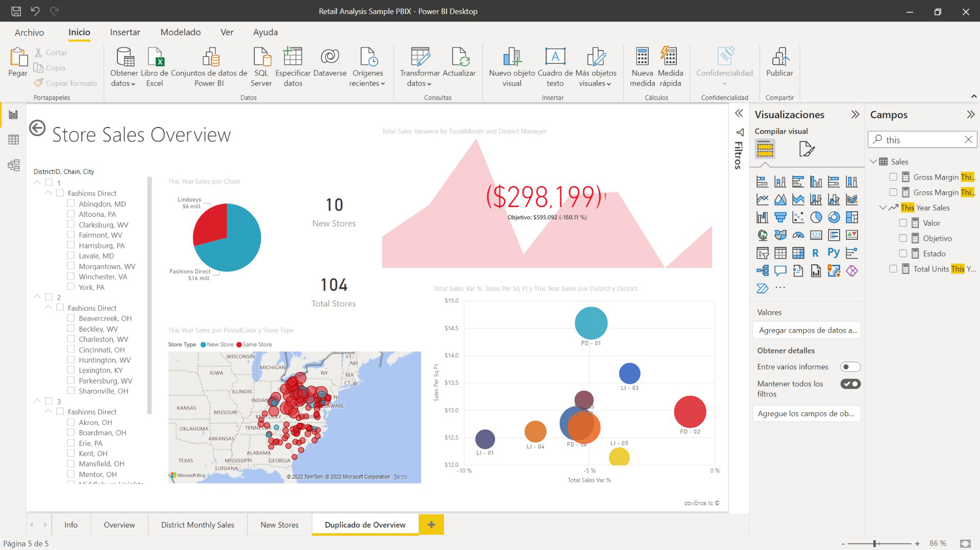Select the gauge visualization icon

tap(798, 235)
